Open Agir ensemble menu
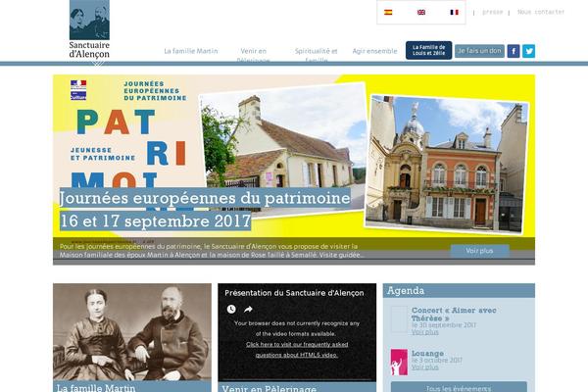The width and height of the screenshot is (588, 392). point(374,51)
